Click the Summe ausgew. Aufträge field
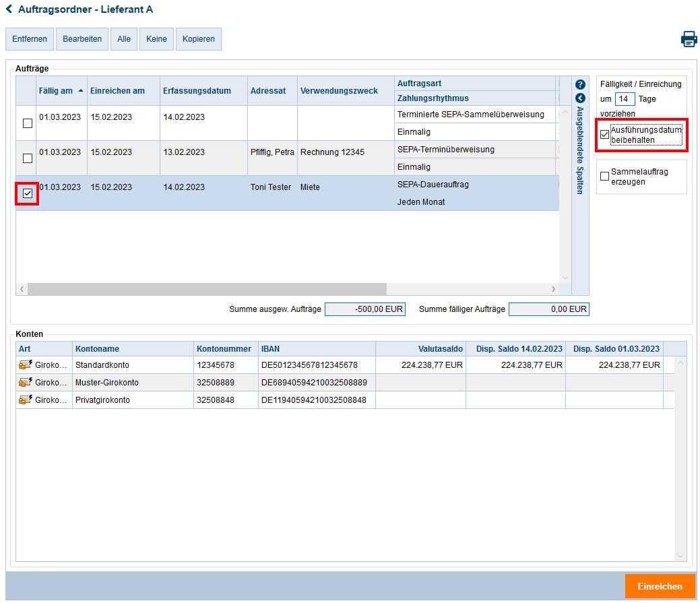This screenshot has height=603, width=700. pyautogui.click(x=364, y=309)
